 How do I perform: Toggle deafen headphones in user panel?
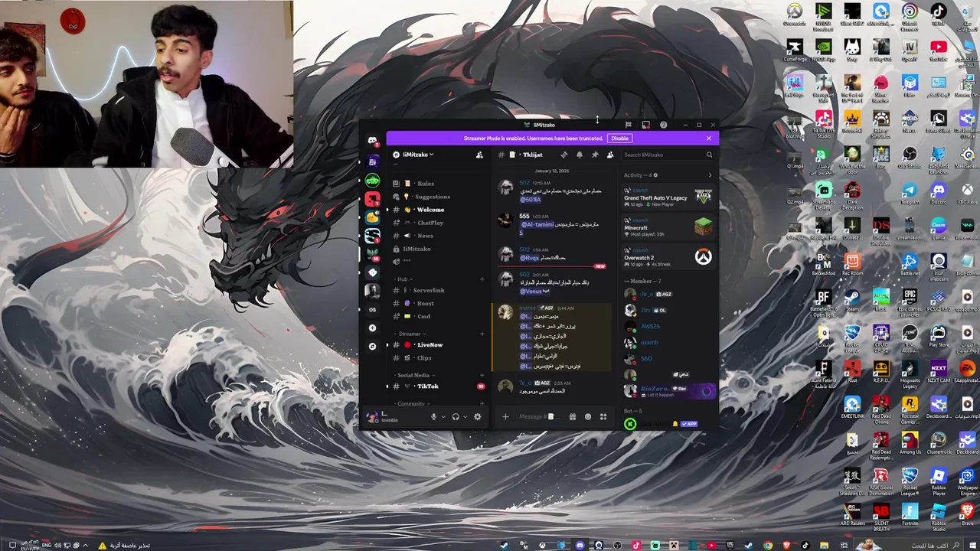point(456,416)
